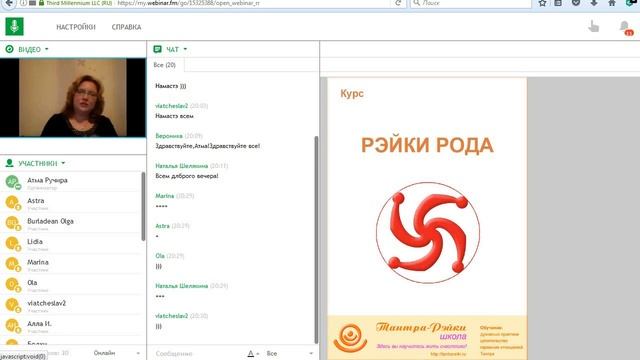Select the Все (20) chat tab

point(165,65)
